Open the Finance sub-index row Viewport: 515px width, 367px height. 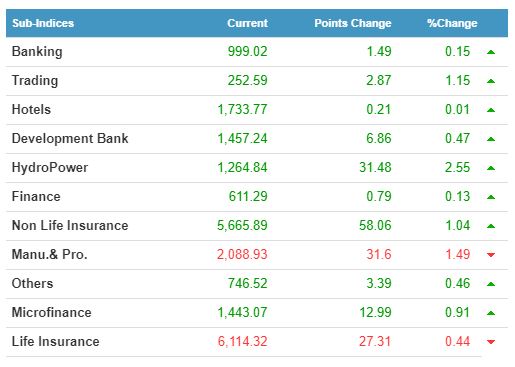257,197
